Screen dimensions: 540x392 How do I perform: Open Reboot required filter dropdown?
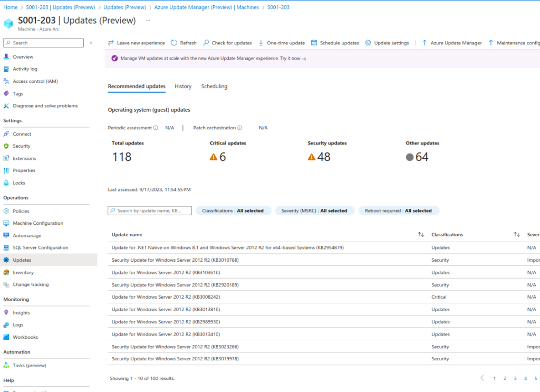point(399,211)
